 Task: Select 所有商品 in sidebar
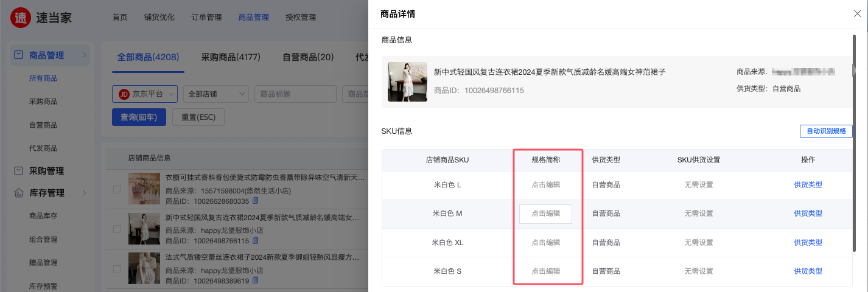[43, 78]
